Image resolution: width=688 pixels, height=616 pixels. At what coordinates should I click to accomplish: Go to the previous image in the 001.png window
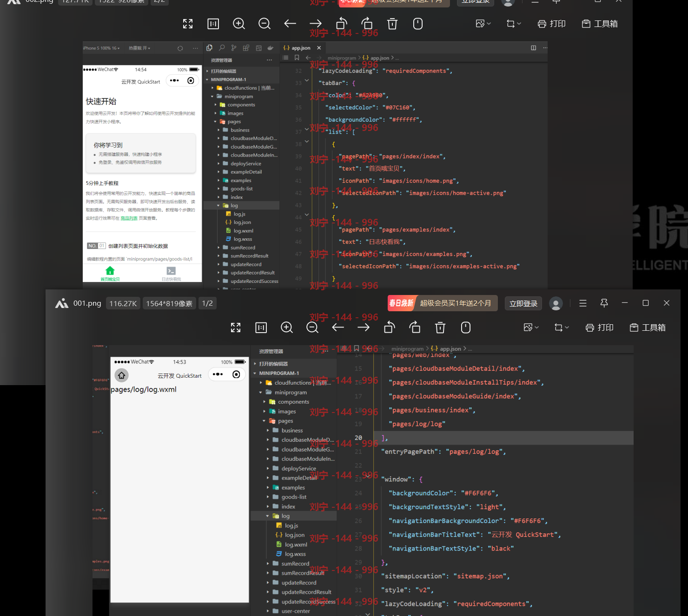coord(338,328)
